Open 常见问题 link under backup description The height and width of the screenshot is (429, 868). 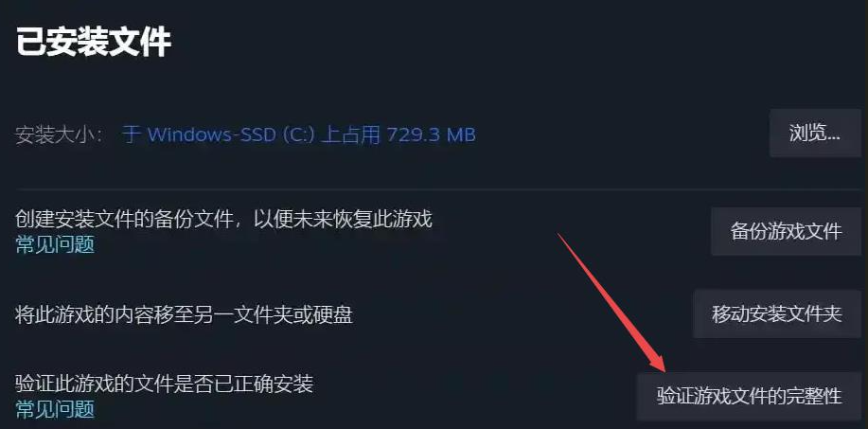coord(55,244)
